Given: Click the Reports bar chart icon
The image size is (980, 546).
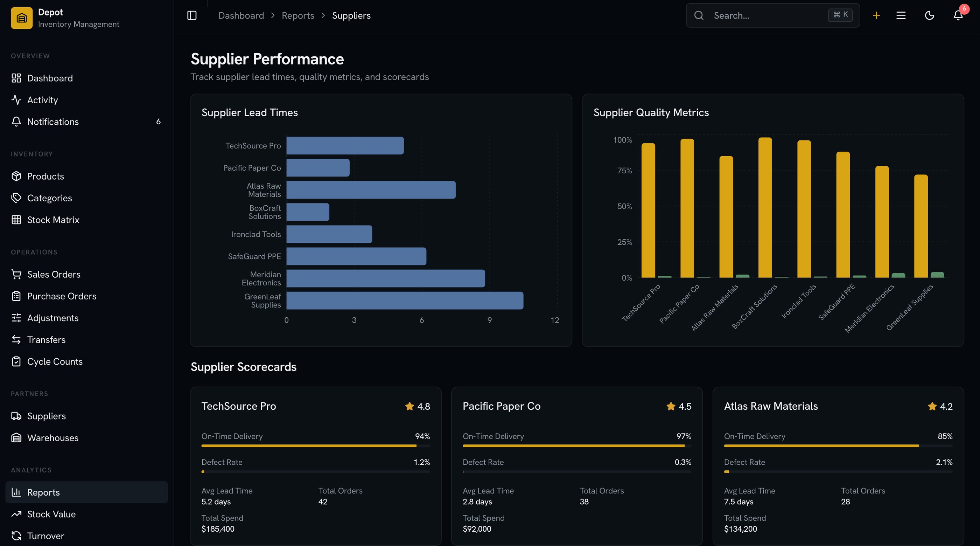Looking at the screenshot, I should (16, 492).
